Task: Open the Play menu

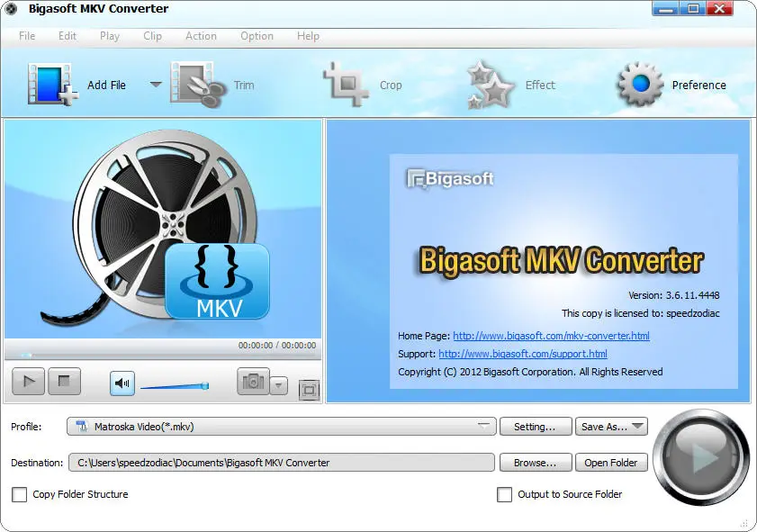Action: coord(110,36)
